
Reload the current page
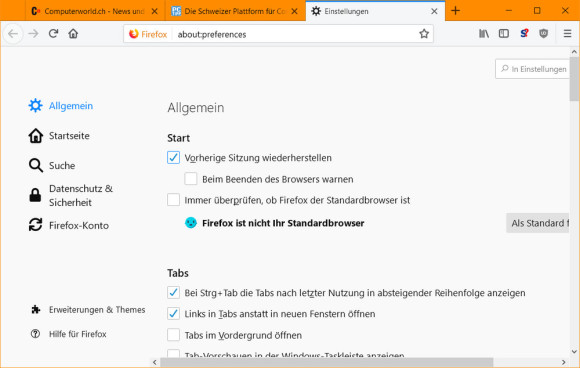tap(53, 34)
